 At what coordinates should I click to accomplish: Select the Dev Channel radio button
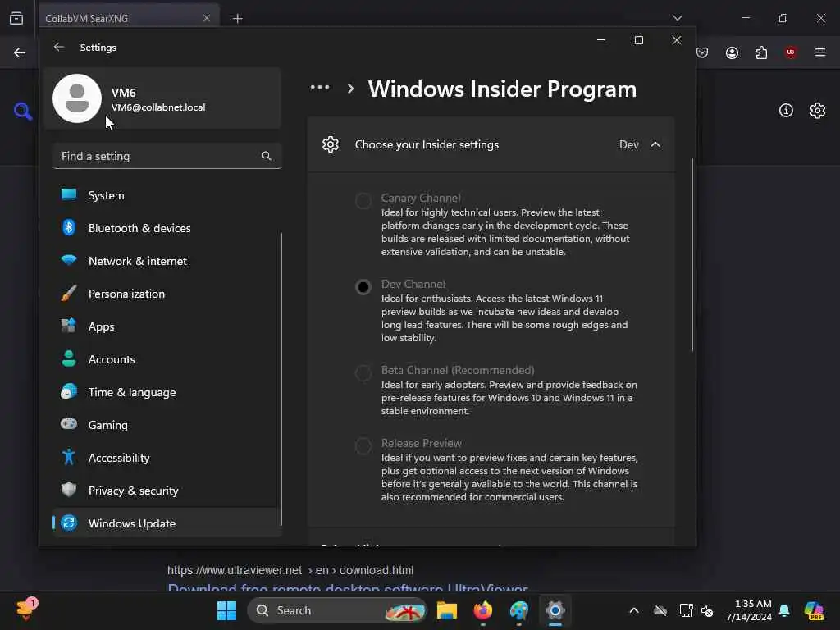click(x=363, y=287)
